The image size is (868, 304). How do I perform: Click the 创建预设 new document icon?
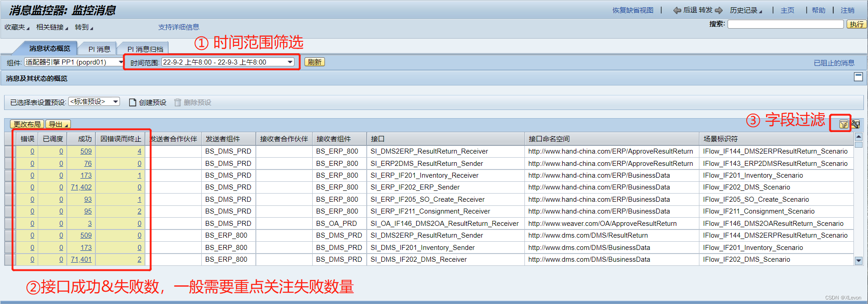133,103
